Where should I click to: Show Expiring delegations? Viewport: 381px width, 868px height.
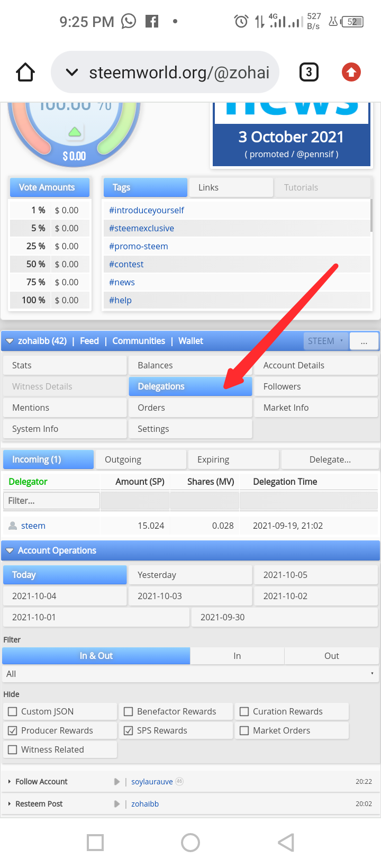click(x=234, y=459)
